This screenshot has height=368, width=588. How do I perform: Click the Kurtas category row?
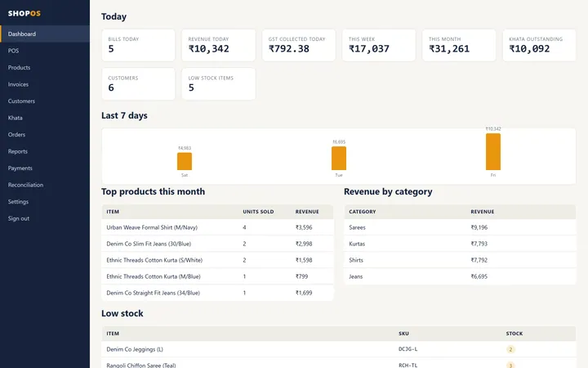tap(460, 244)
